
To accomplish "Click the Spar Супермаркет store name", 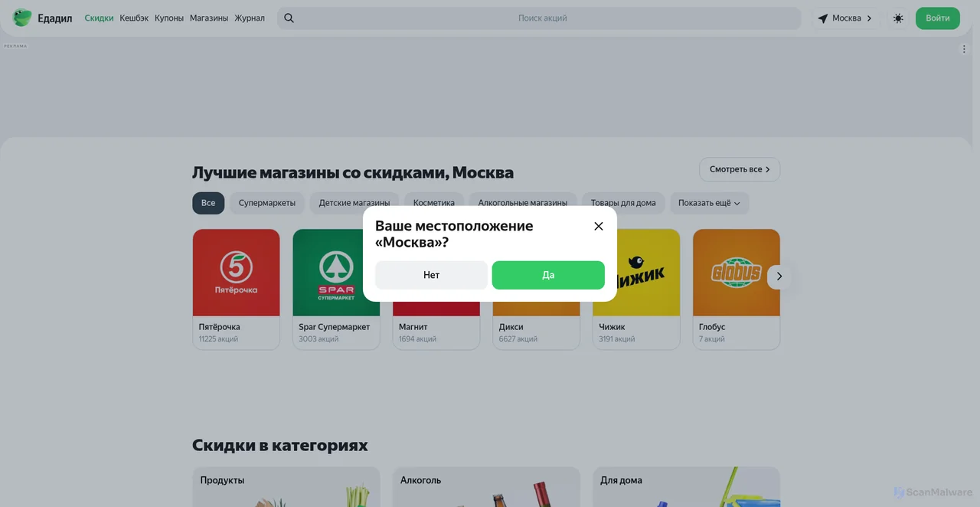I will [335, 327].
